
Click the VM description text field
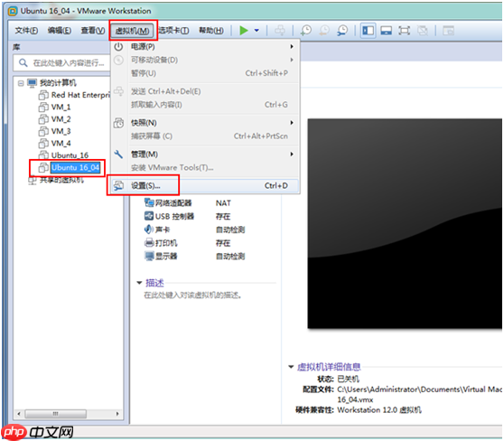(x=192, y=296)
